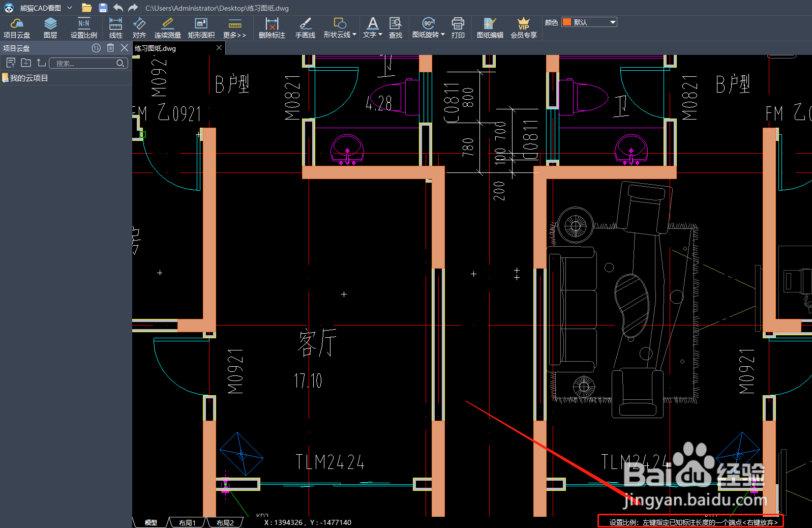Click the 删除标注 delete annotation tool
812x528 pixels.
coord(272,28)
